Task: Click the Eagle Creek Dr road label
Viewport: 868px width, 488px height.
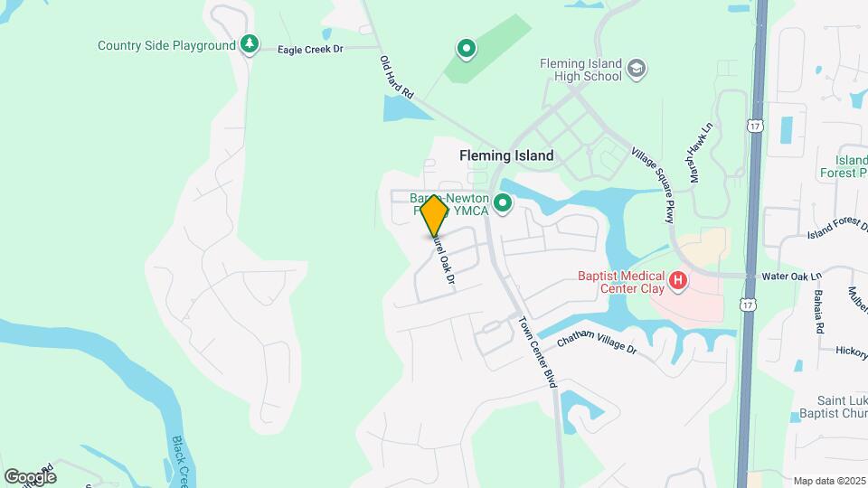Action: 310,49
